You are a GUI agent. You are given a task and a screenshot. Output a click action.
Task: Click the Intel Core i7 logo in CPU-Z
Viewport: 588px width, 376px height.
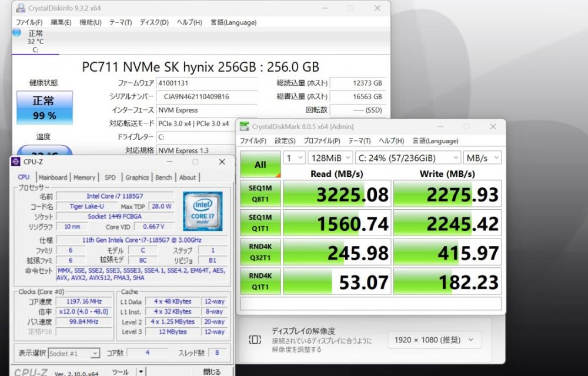pyautogui.click(x=202, y=211)
